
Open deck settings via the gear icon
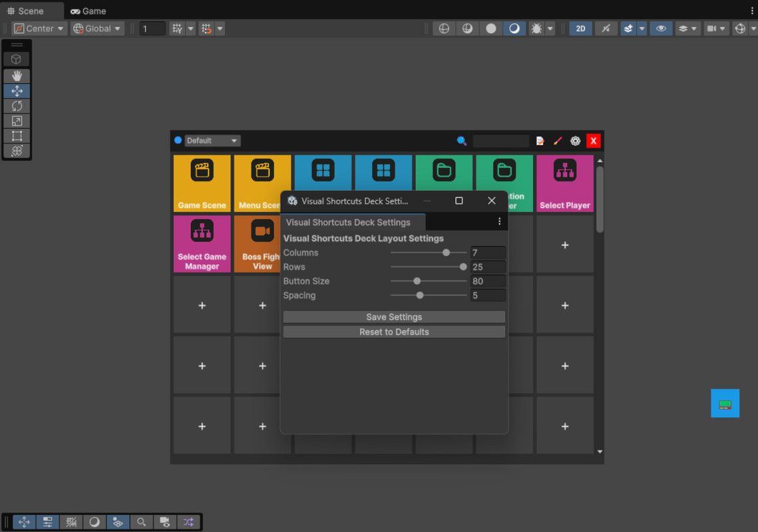pos(575,140)
